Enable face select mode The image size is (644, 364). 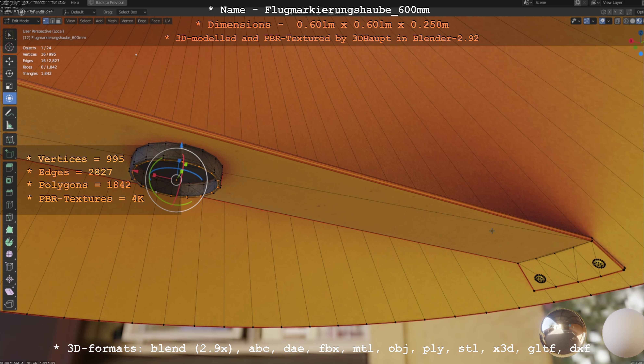pos(58,21)
